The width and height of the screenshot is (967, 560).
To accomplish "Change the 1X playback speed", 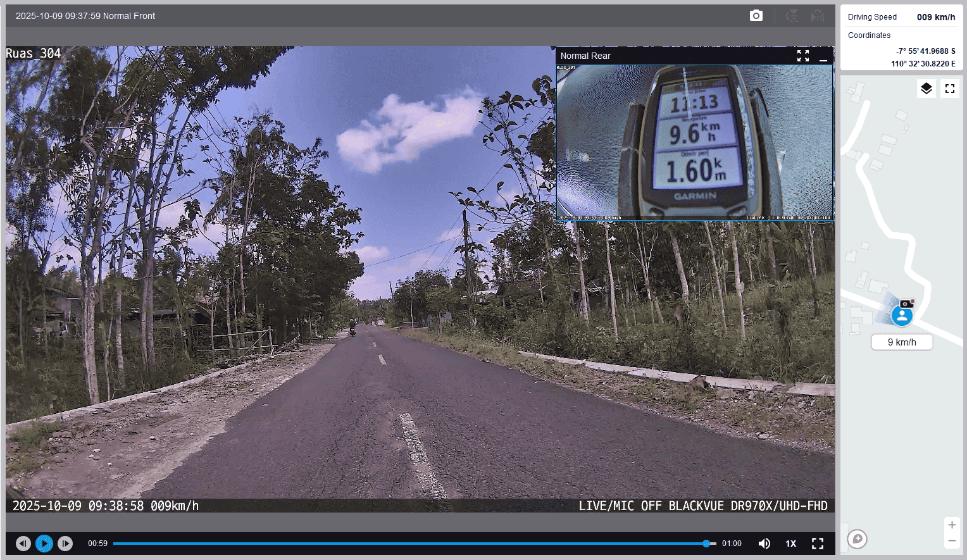I will pos(790,544).
